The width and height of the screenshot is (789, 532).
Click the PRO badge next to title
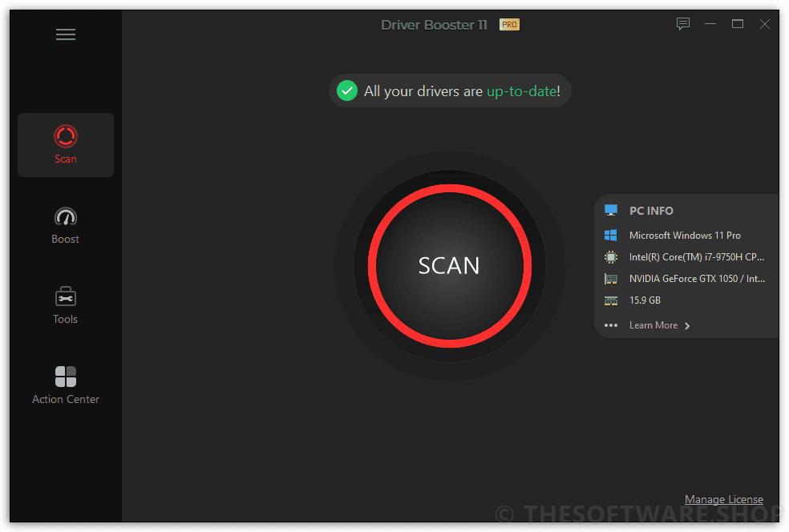(x=509, y=25)
